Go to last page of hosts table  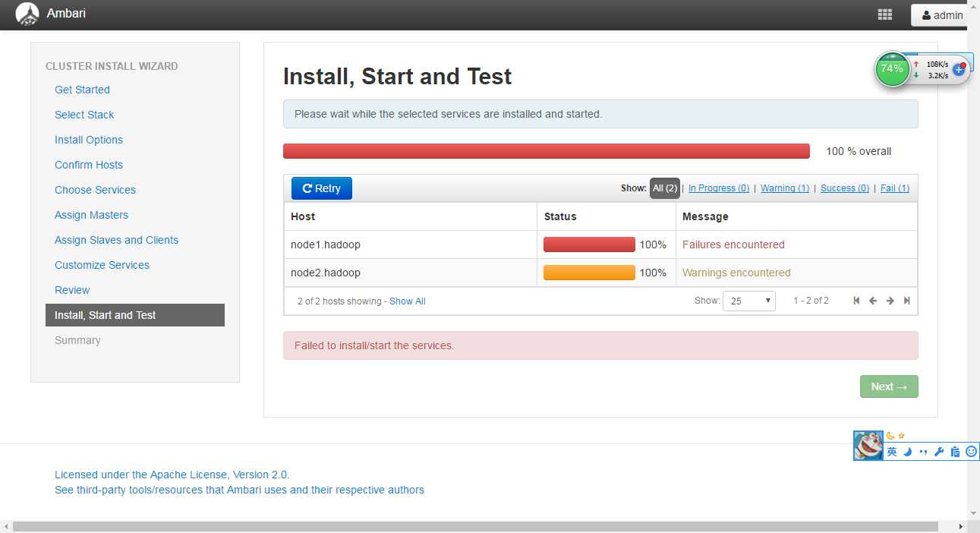907,301
